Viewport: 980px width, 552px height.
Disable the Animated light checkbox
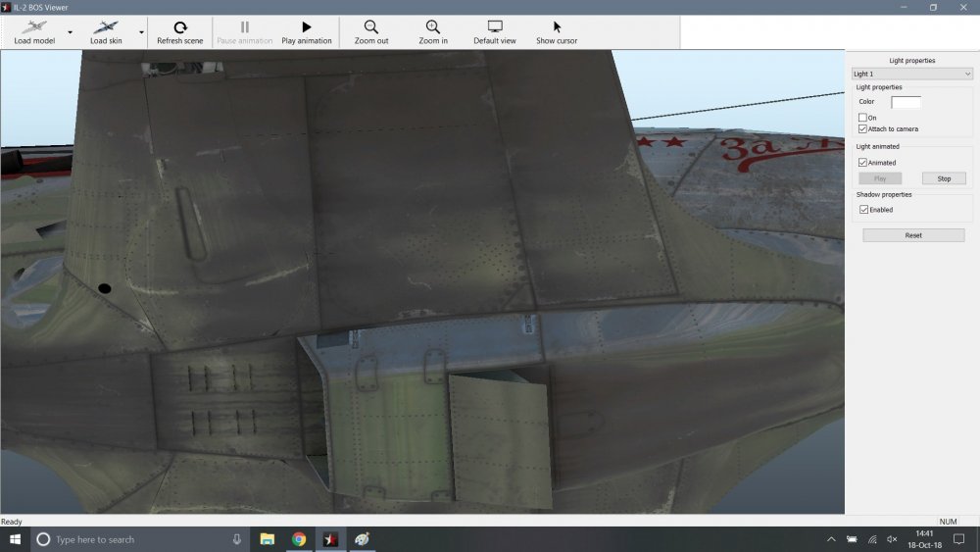[x=862, y=163]
